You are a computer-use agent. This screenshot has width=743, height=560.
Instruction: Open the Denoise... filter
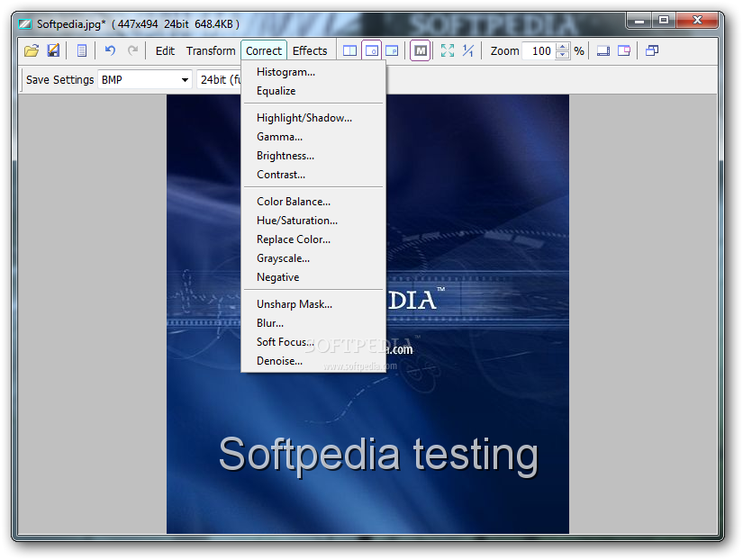(x=313, y=361)
